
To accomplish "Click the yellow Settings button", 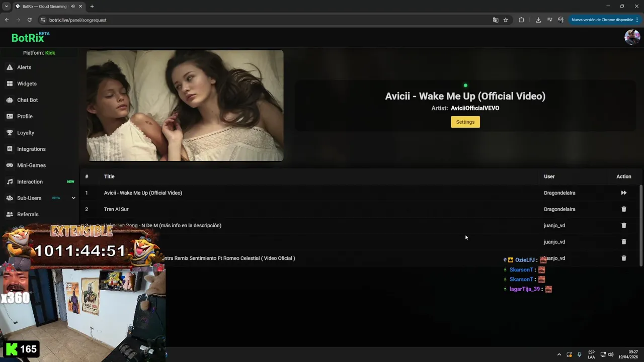I will (x=465, y=122).
